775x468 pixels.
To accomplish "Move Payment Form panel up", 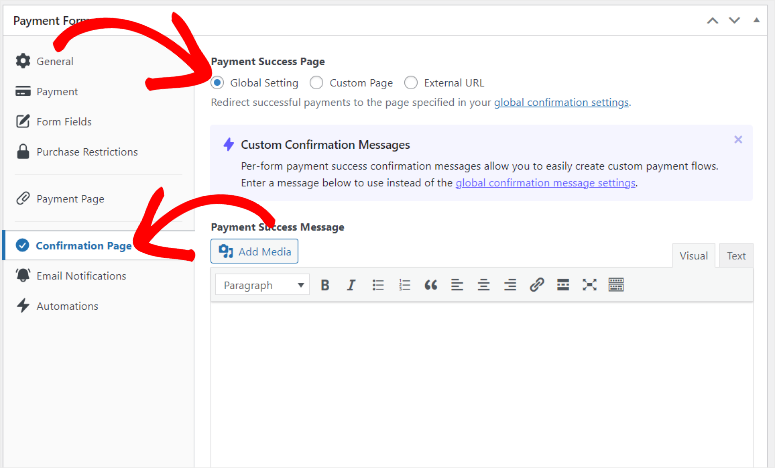I will point(712,21).
